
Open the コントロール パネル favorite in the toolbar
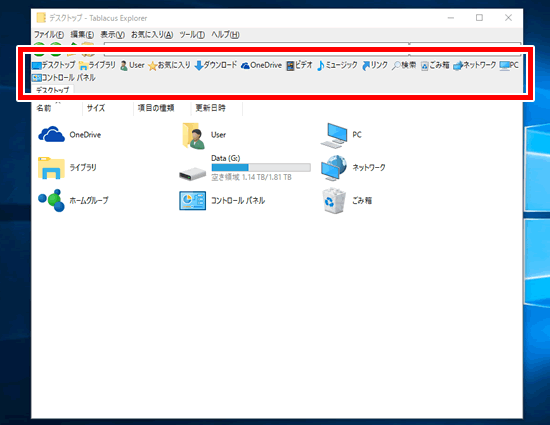coord(63,77)
